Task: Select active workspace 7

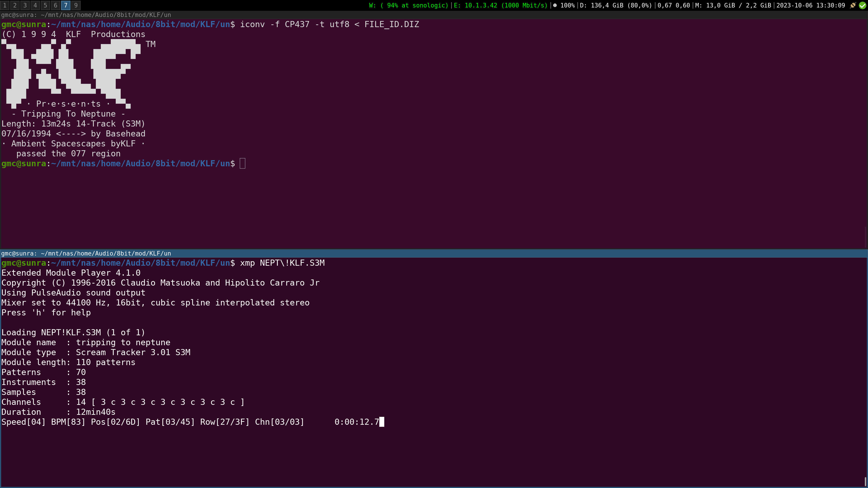Action: tap(66, 5)
